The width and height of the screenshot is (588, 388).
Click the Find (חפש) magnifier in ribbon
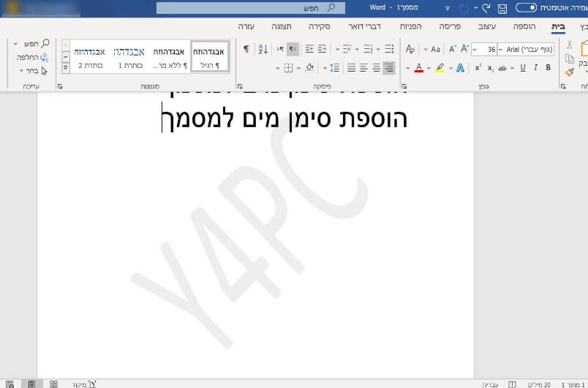[x=45, y=43]
